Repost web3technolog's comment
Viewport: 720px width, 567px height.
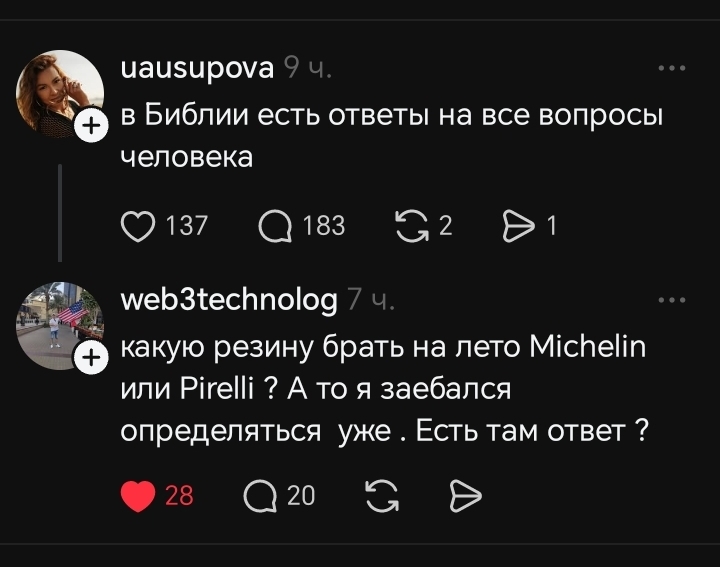(x=381, y=495)
